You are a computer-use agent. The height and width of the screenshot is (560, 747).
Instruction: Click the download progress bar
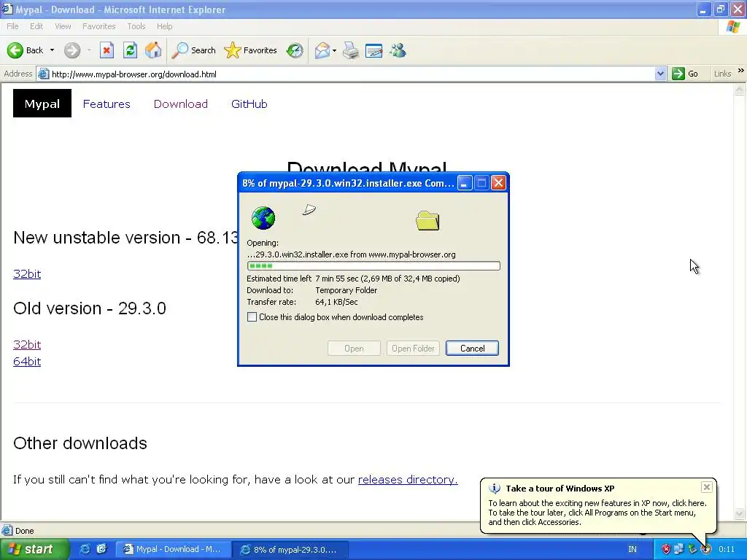pos(373,265)
